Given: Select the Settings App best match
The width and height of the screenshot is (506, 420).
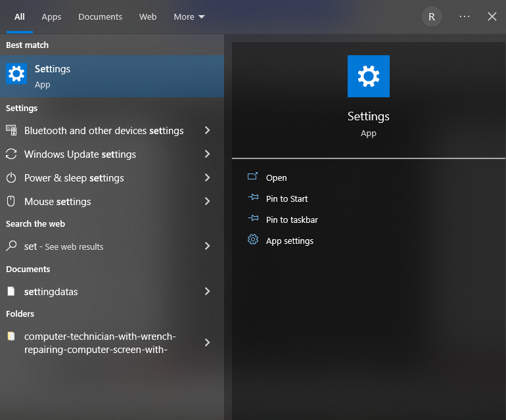Looking at the screenshot, I should (112, 76).
